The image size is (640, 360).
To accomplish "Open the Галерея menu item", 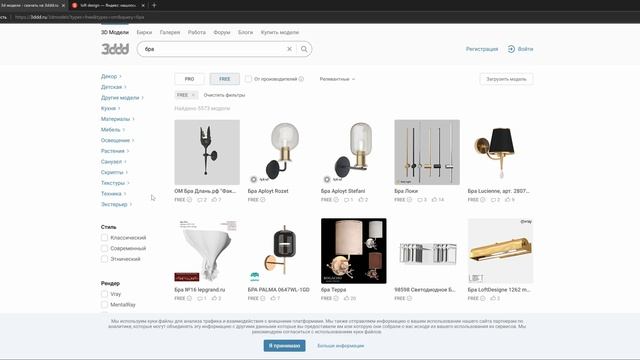I will click(170, 32).
